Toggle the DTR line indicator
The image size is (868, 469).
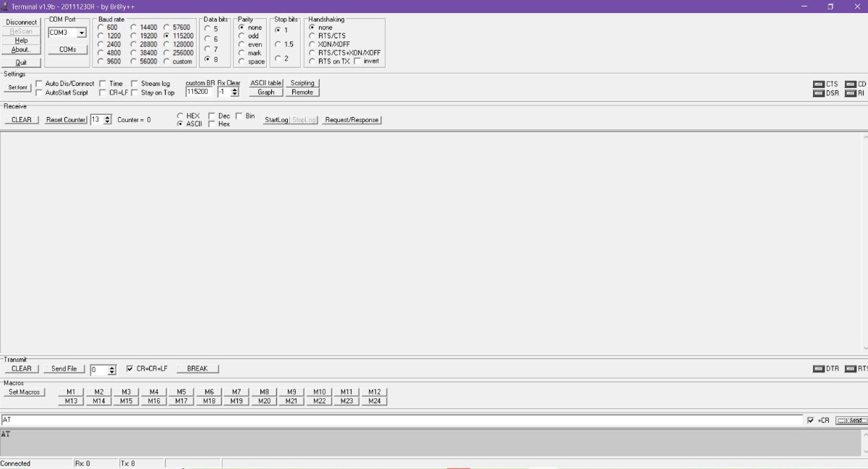tap(819, 369)
